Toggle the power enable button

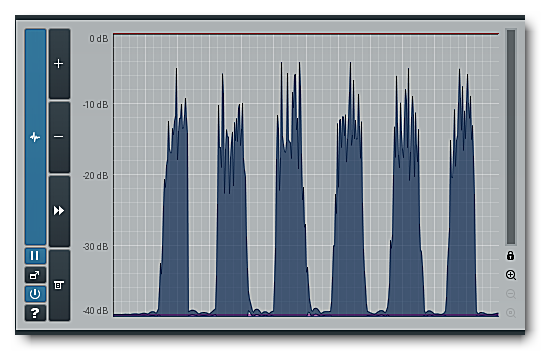(x=35, y=294)
